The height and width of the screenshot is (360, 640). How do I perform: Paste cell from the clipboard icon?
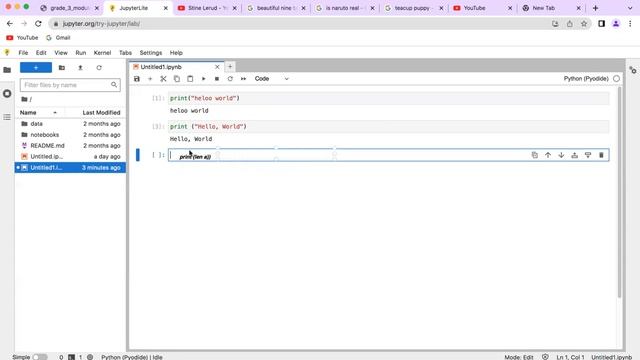[190, 79]
